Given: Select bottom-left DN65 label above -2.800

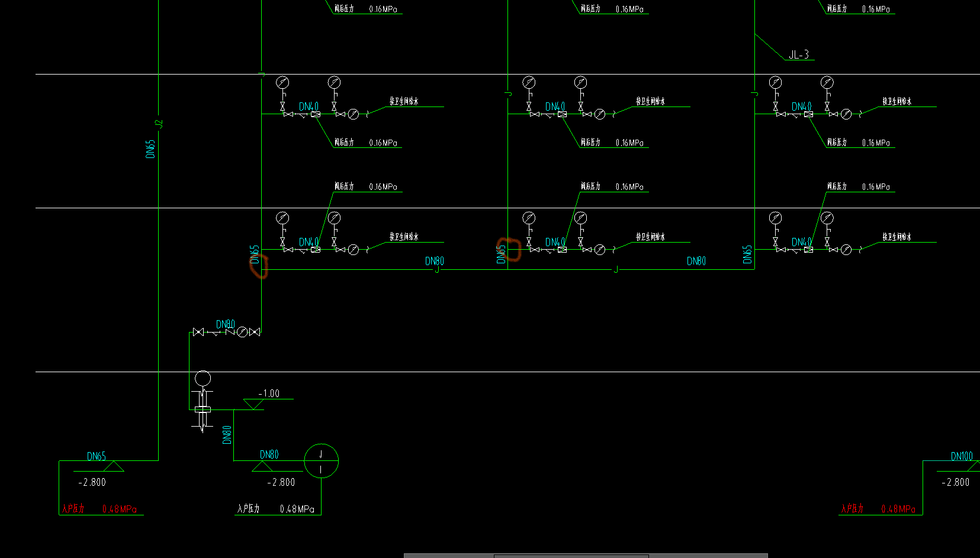Looking at the screenshot, I should tap(97, 456).
